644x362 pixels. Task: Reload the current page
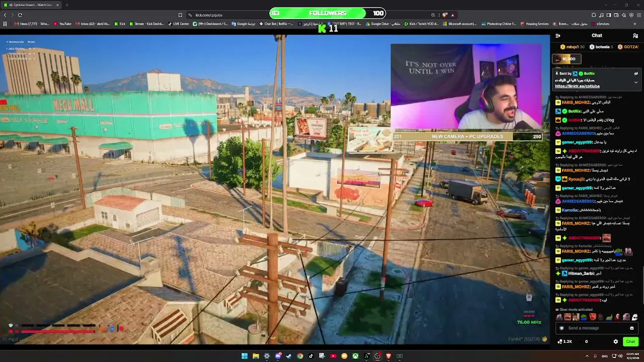pyautogui.click(x=20, y=15)
